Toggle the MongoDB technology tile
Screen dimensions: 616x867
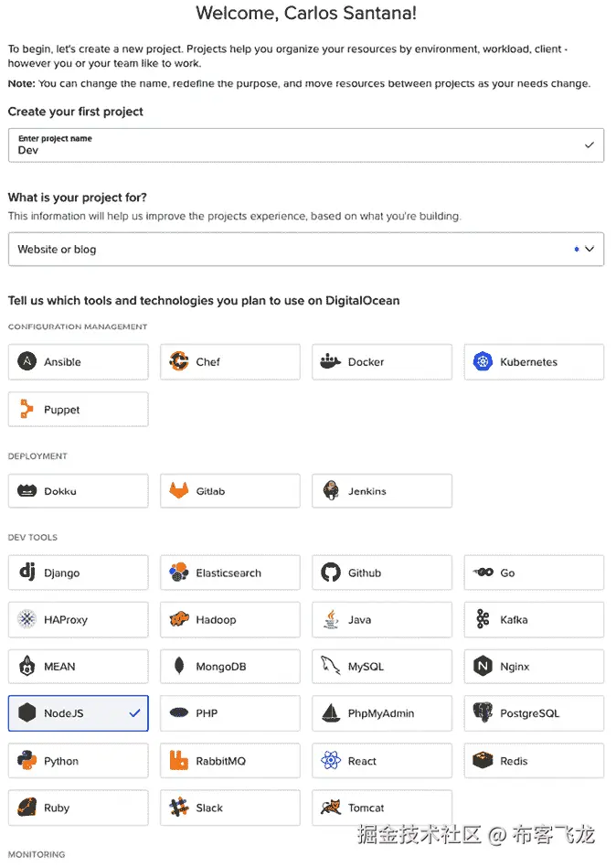[x=229, y=667]
